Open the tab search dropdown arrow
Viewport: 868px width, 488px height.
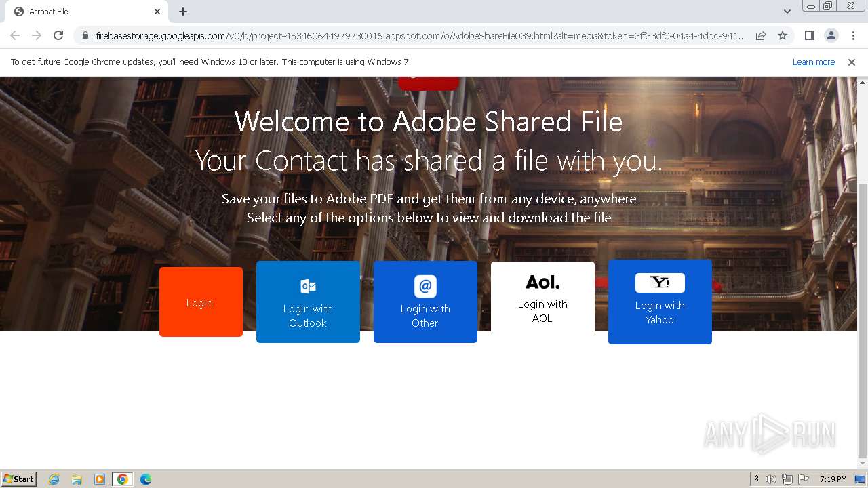click(x=787, y=12)
